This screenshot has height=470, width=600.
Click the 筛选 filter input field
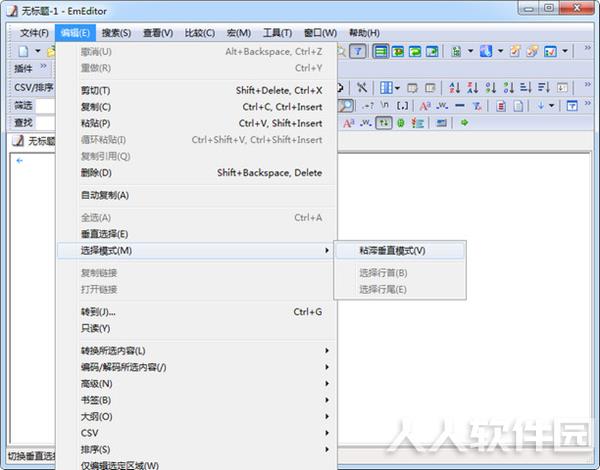point(46,106)
